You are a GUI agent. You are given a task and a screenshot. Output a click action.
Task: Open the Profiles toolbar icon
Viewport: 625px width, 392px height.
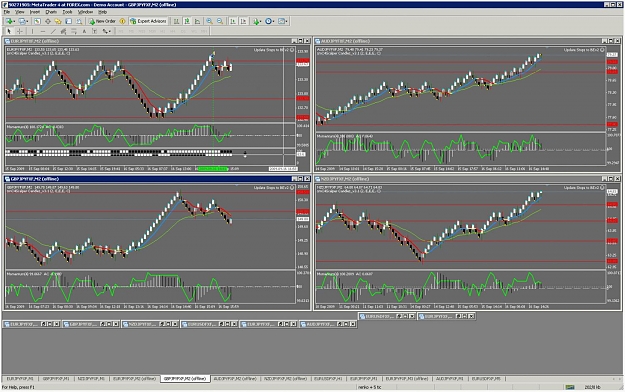(x=22, y=21)
